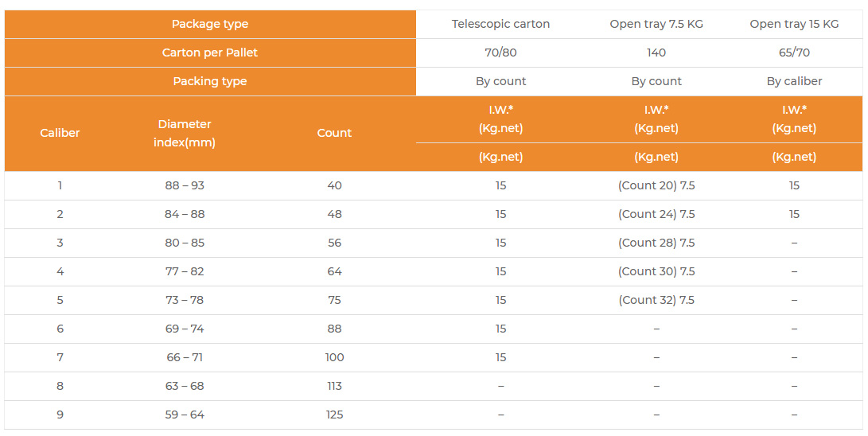Click the 59 – 64 diameter cell
The height and width of the screenshot is (436, 868).
(x=185, y=415)
